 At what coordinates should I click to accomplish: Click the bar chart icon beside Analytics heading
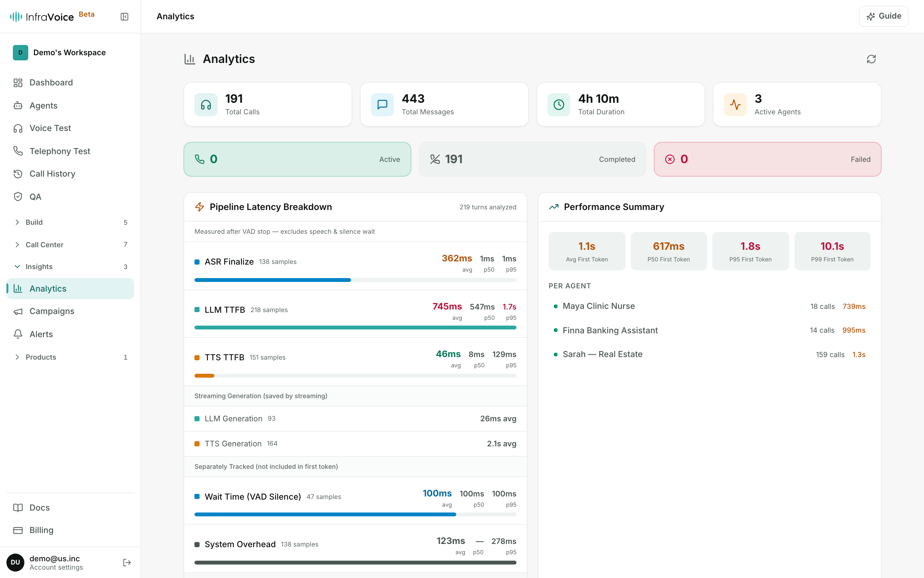190,59
